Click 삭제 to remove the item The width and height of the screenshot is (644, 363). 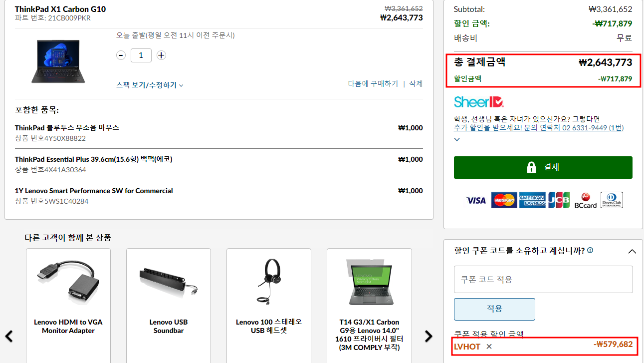[416, 83]
